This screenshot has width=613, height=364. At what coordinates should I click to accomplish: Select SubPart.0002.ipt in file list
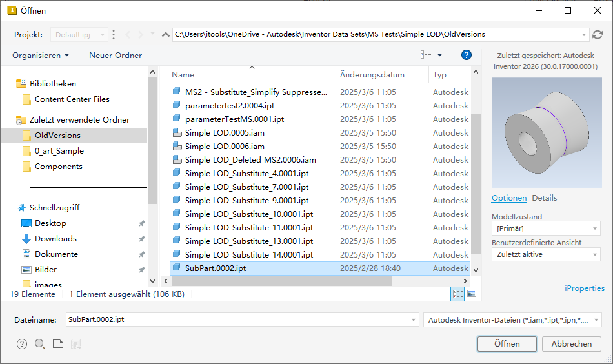click(x=320, y=268)
